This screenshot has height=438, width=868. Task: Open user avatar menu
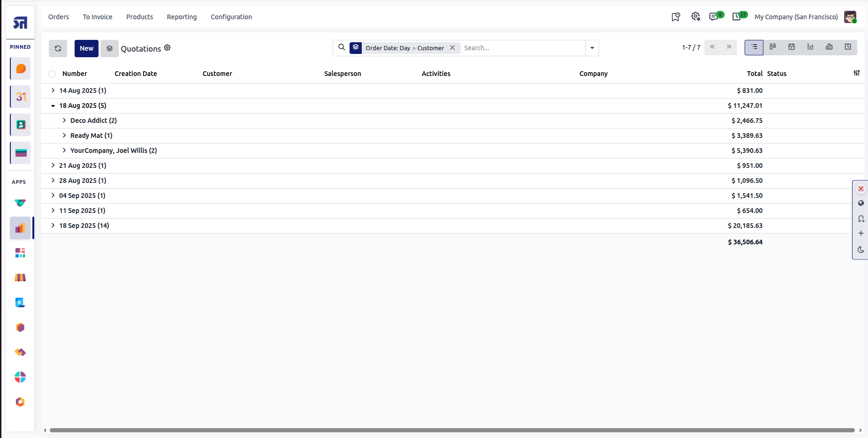click(x=850, y=17)
